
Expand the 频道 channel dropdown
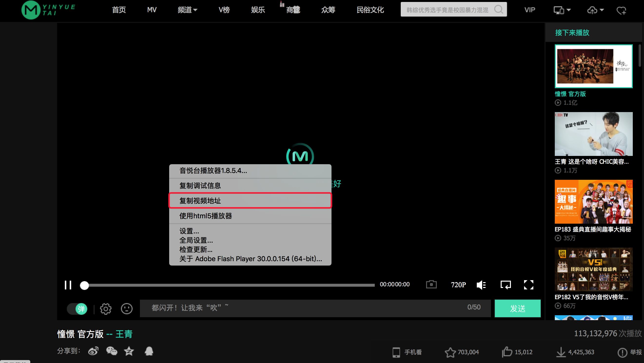187,10
